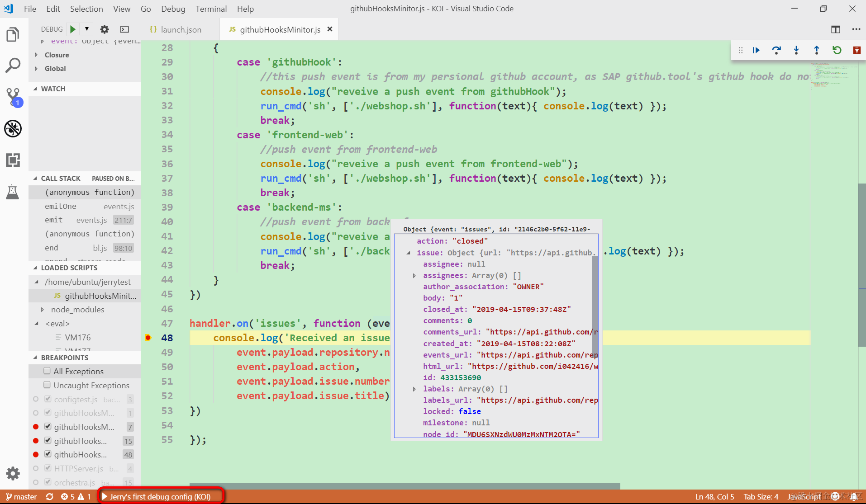Open the Selection menu
The height and width of the screenshot is (504, 866).
click(86, 9)
